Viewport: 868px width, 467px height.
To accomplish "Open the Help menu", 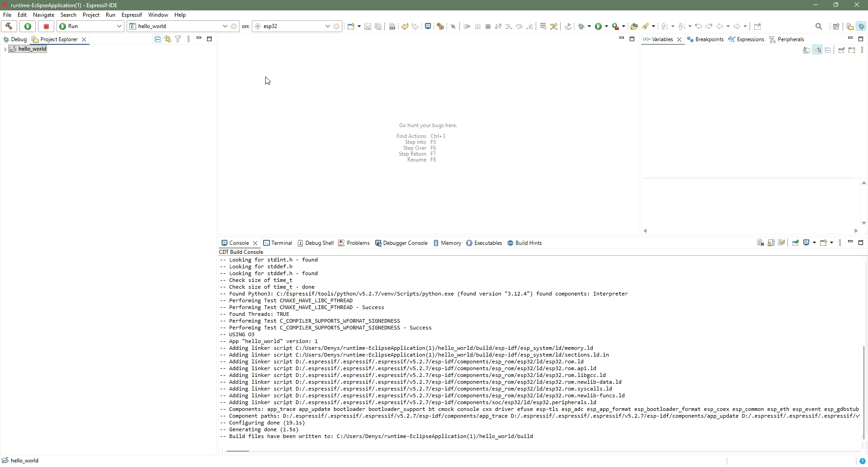I will [180, 15].
